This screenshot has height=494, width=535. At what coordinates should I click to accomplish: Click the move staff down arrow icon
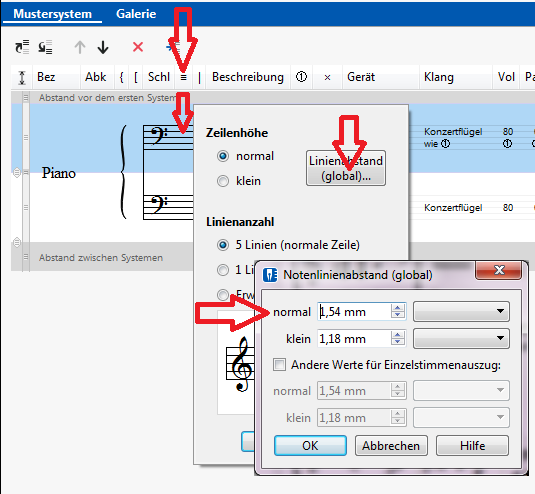103,47
